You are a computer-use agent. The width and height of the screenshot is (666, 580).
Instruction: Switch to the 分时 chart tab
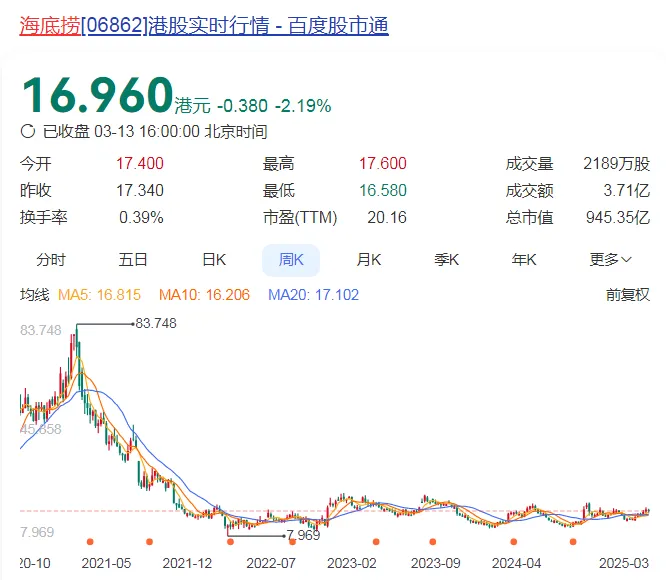tap(51, 259)
